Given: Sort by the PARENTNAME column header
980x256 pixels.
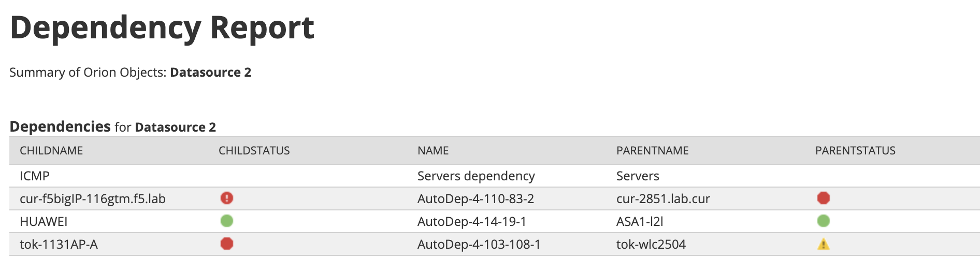Looking at the screenshot, I should click(653, 151).
